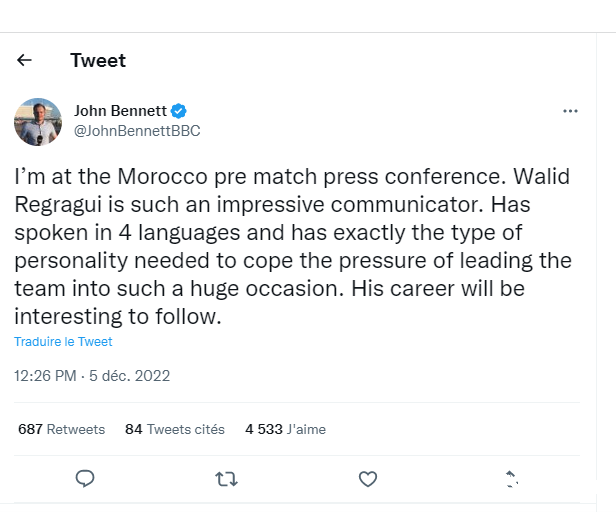
Task: Go back using the left arrow
Action: (25, 60)
